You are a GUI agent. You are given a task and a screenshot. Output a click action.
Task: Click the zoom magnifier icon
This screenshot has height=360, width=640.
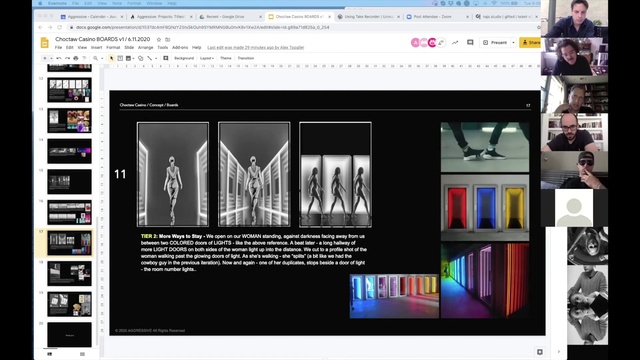pyautogui.click(x=96, y=58)
